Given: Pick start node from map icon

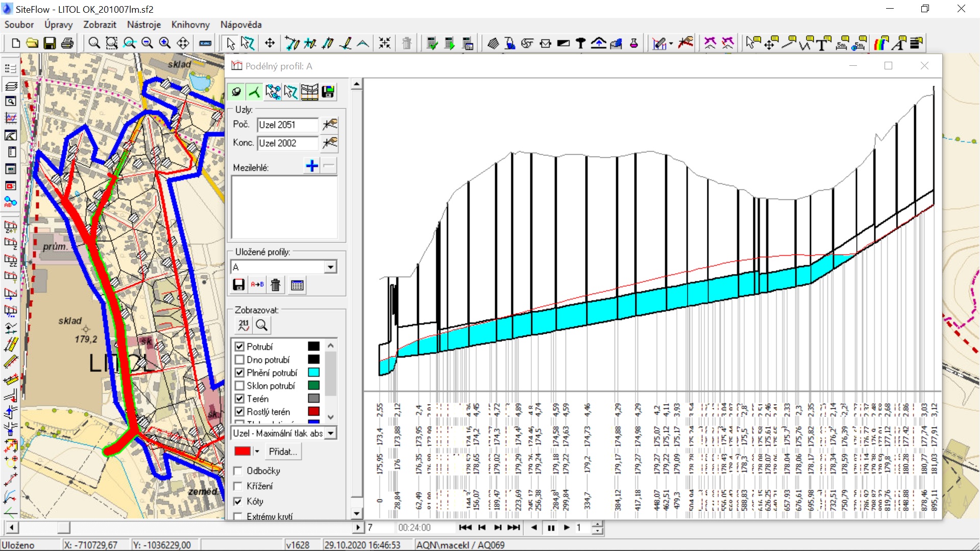Looking at the screenshot, I should [330, 124].
